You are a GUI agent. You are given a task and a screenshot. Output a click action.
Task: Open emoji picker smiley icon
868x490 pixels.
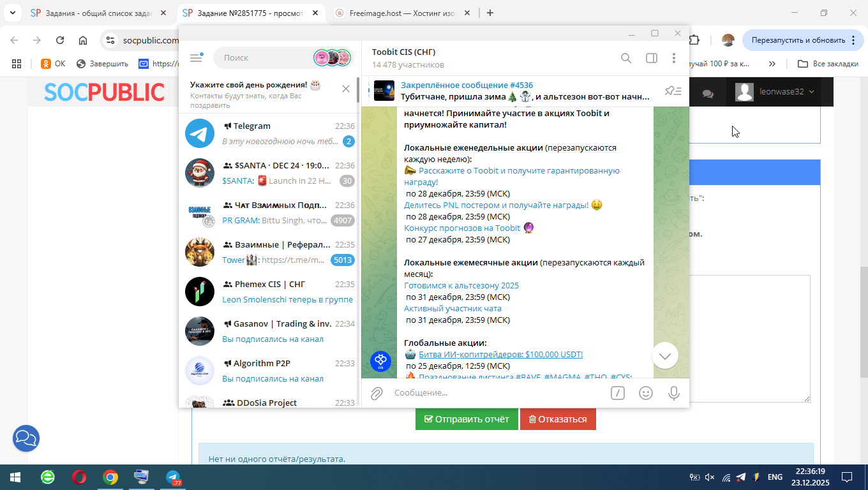646,393
